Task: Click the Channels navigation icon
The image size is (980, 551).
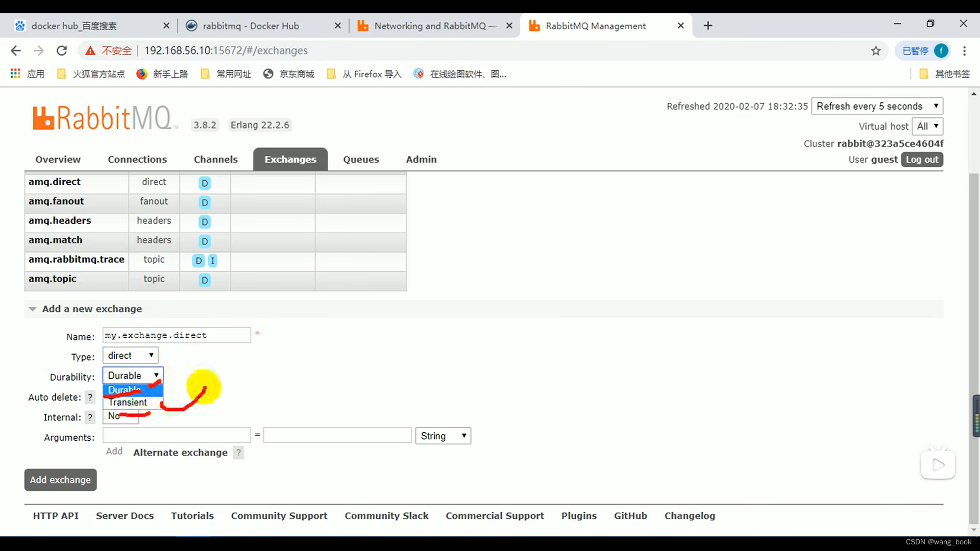Action: tap(215, 160)
